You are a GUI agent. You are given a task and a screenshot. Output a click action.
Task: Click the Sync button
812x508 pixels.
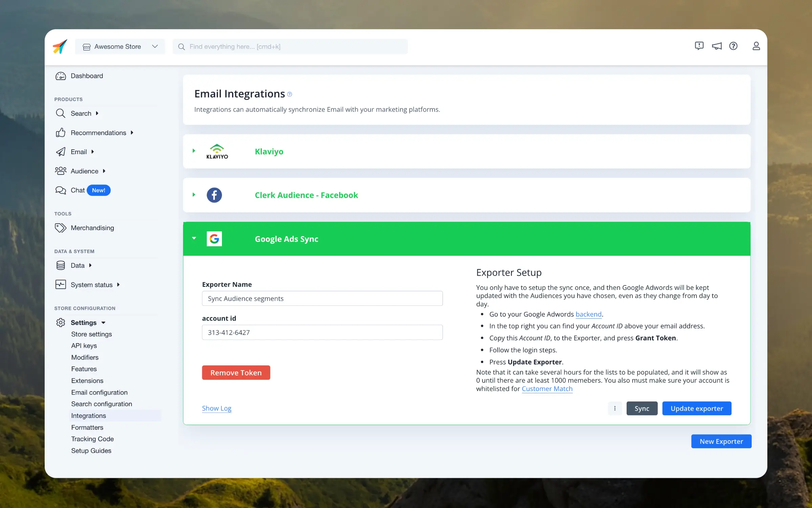point(642,408)
